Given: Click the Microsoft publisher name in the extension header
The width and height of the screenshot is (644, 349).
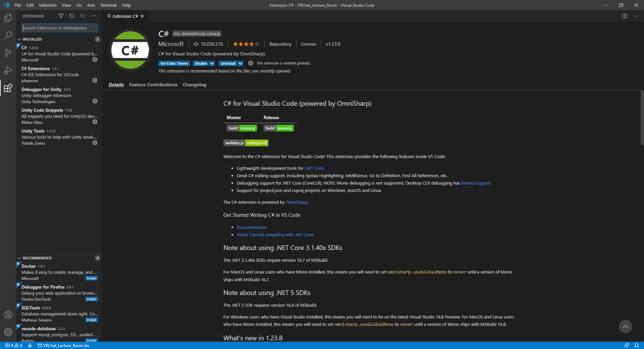Looking at the screenshot, I should point(171,44).
